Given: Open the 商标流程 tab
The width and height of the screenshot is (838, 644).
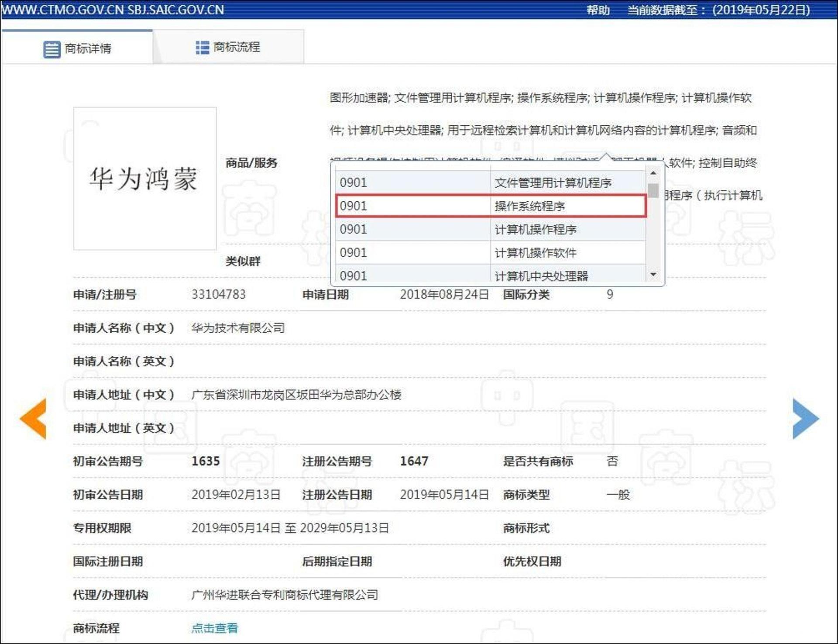Looking at the screenshot, I should 228,47.
